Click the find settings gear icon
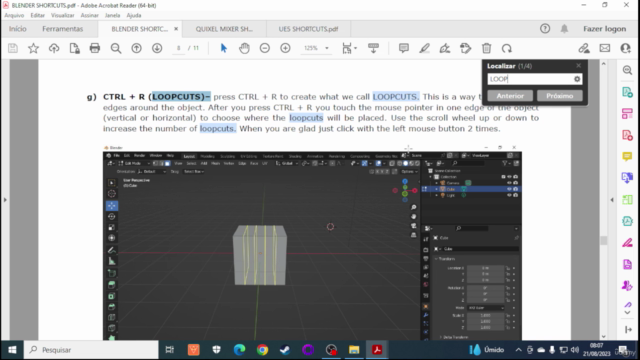Screen dimensions: 640x360 (x=577, y=79)
